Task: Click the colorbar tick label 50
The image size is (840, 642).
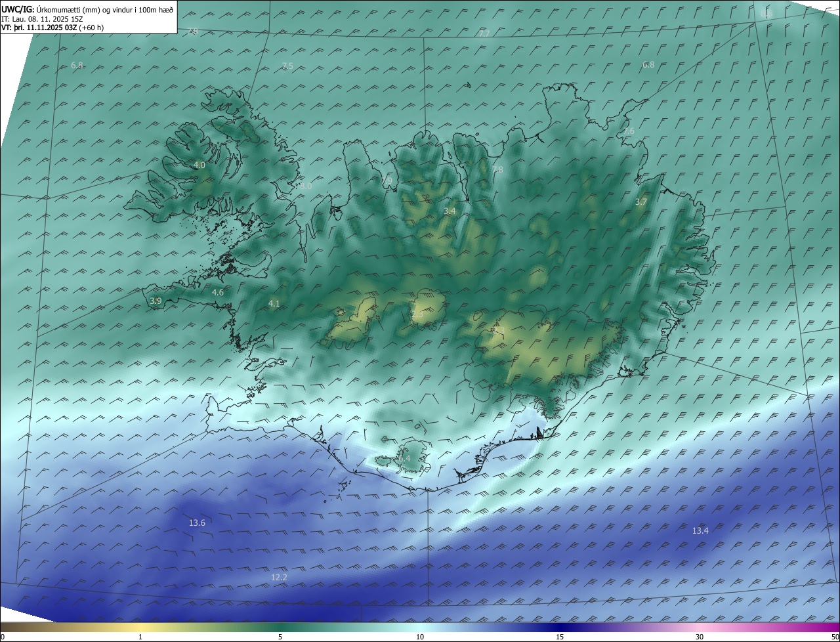Action: tap(835, 637)
